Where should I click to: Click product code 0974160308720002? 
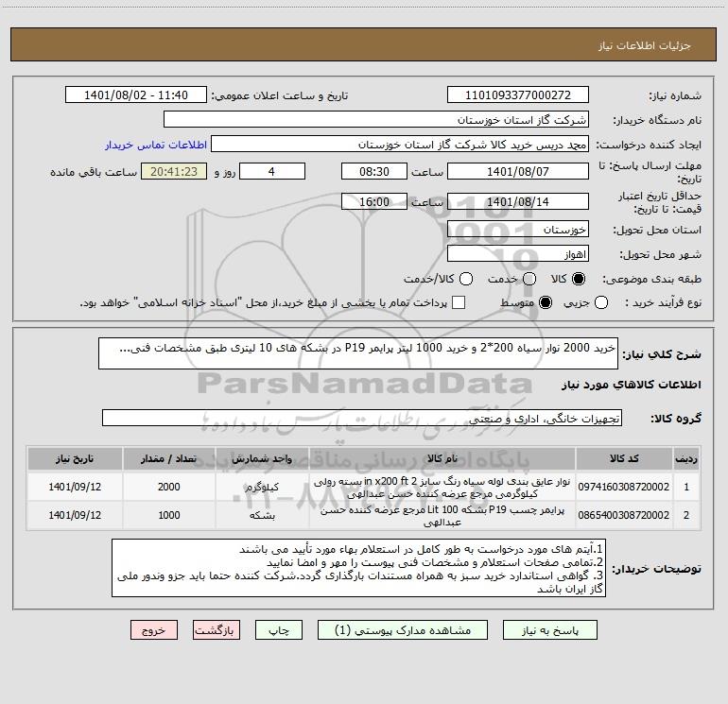[x=624, y=487]
